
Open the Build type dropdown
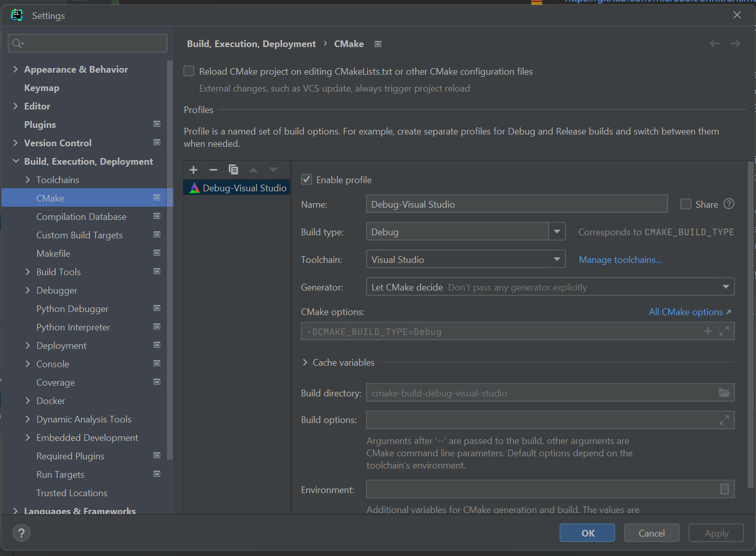point(557,232)
